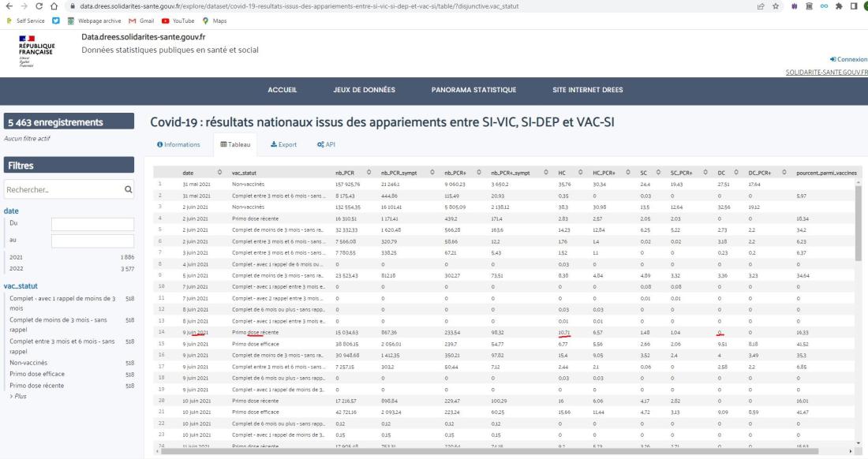Sort table by DC column arrow

(x=736, y=173)
